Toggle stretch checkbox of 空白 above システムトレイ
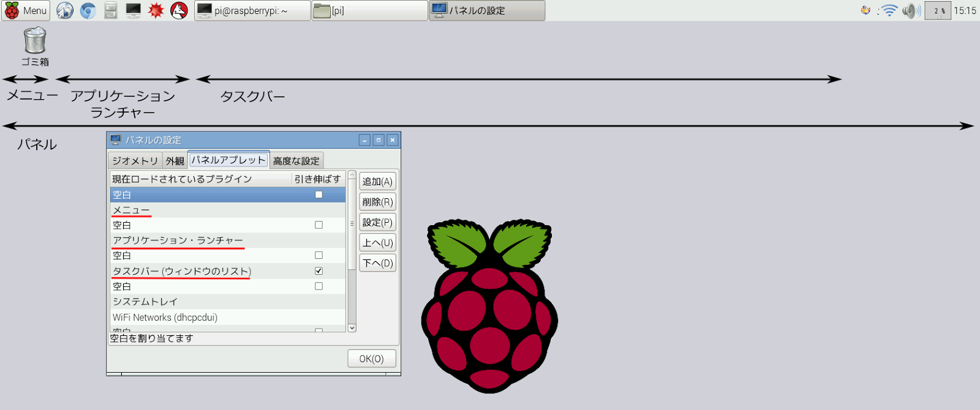980x410 pixels. [x=318, y=286]
